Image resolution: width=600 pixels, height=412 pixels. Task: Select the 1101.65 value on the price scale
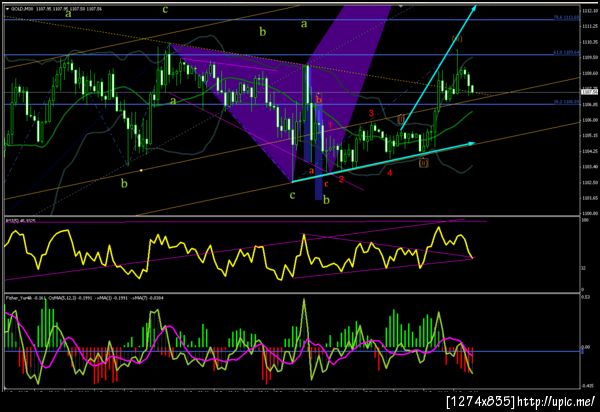tap(589, 198)
